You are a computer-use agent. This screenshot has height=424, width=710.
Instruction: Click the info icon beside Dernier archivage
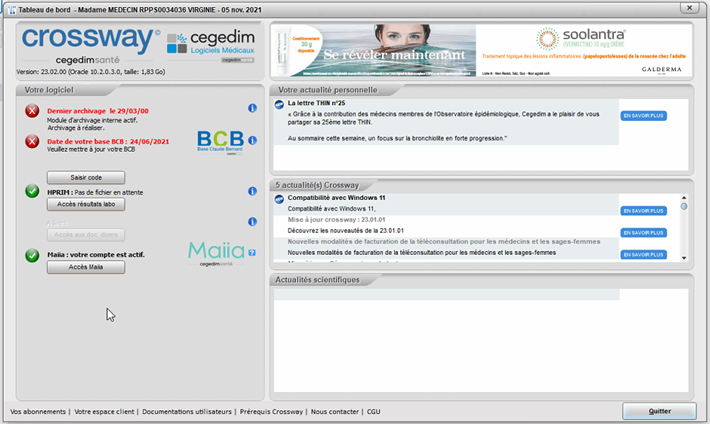pos(252,108)
